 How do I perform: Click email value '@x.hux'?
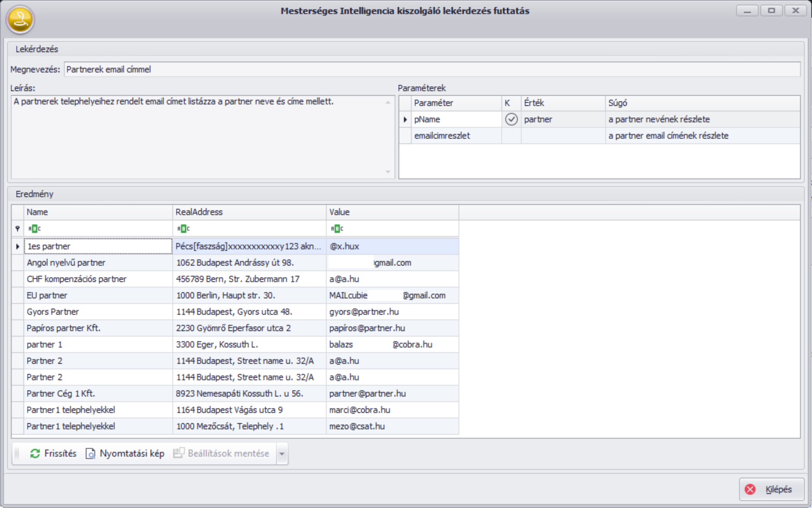(392, 246)
